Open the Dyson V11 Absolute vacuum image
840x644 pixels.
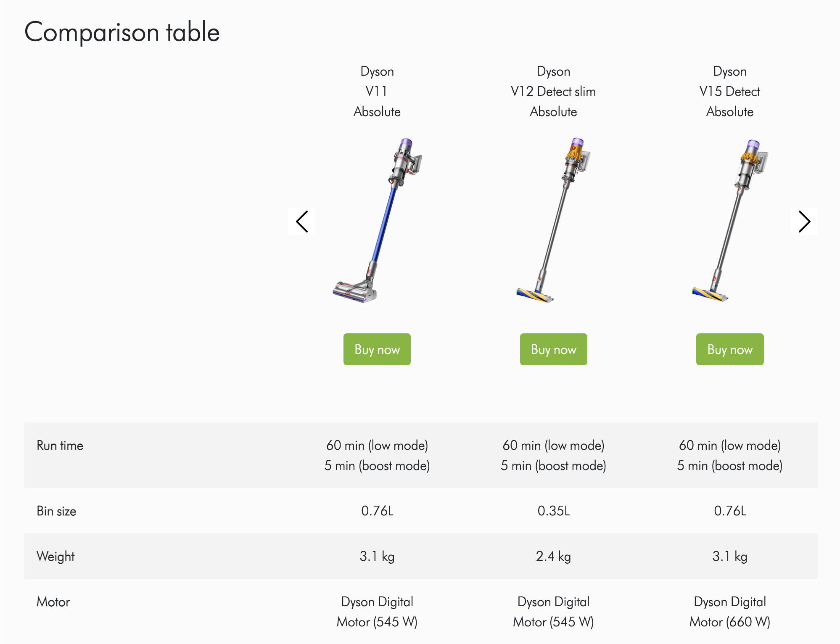pos(377,220)
